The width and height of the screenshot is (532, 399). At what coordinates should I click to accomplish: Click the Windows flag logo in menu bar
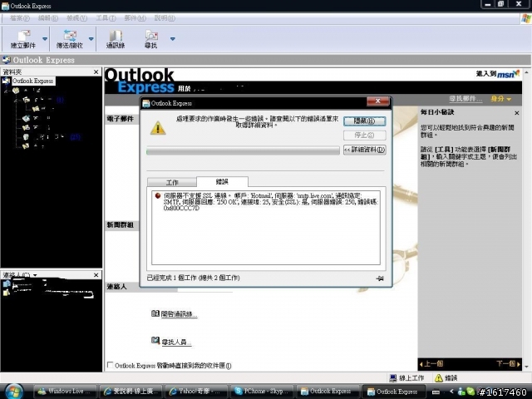[526, 18]
